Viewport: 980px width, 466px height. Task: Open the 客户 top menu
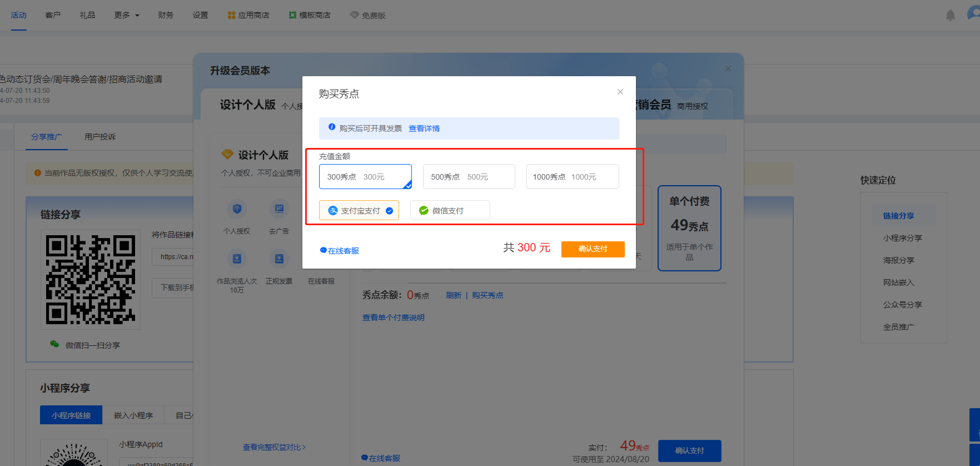(x=53, y=15)
